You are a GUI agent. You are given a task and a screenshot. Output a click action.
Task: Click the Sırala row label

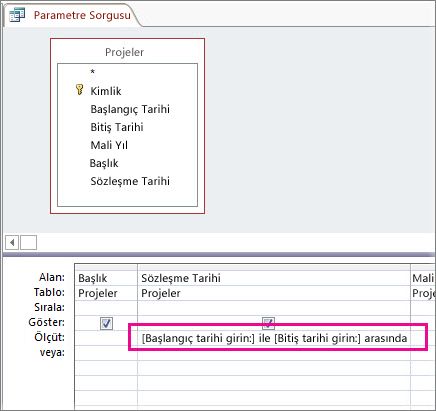coord(49,307)
